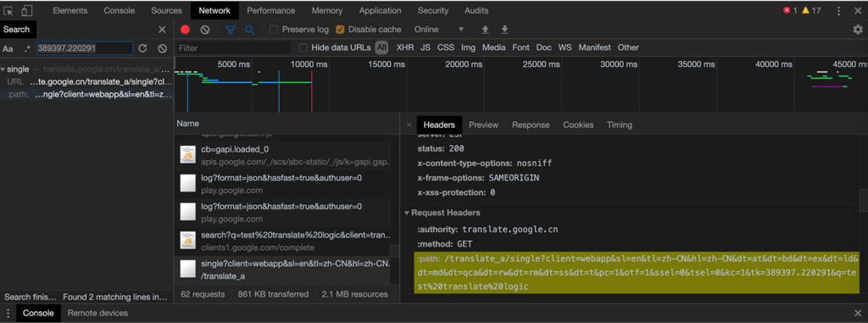Show the Preview tab of the request
The width and height of the screenshot is (868, 323).
(483, 125)
